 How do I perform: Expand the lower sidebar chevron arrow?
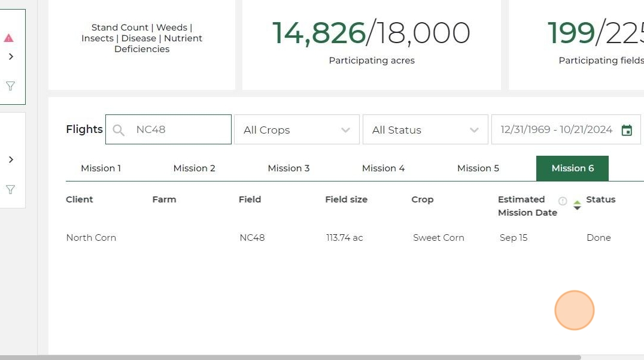(x=11, y=159)
